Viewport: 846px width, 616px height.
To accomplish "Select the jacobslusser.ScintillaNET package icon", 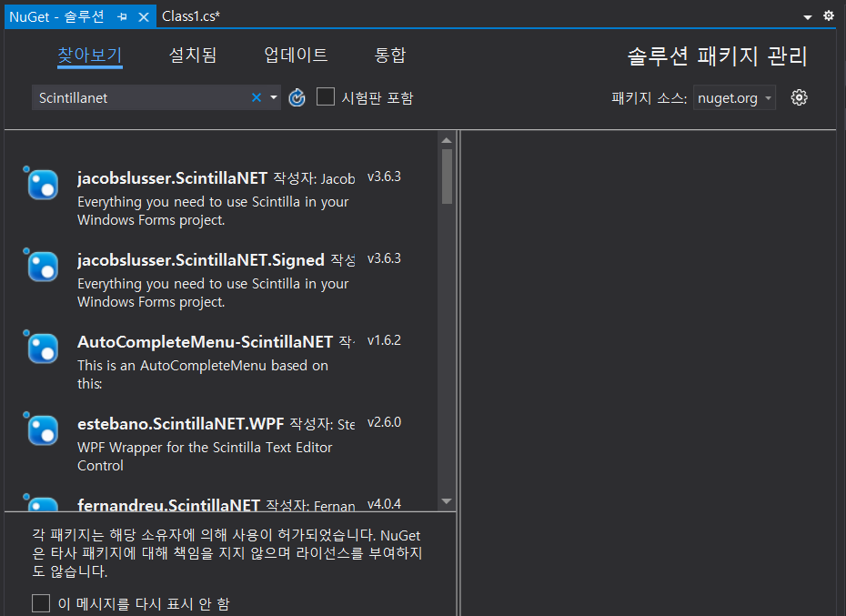I will 43,185.
